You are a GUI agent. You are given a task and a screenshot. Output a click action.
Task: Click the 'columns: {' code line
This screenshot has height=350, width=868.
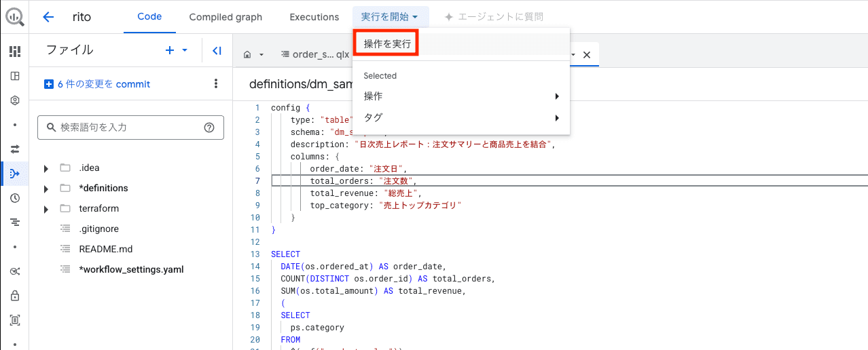coord(315,156)
